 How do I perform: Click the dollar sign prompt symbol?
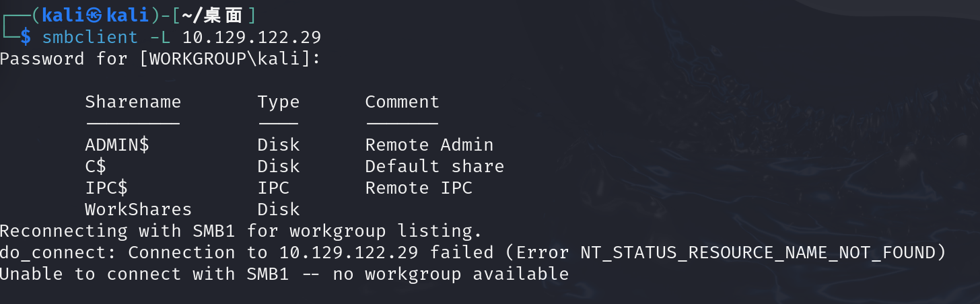pos(26,36)
